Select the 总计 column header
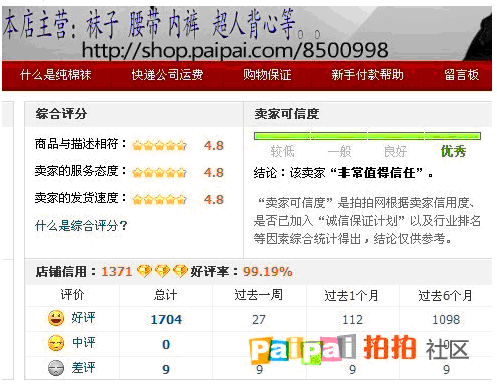Viewport: 497px width, 384px height. coord(165,295)
